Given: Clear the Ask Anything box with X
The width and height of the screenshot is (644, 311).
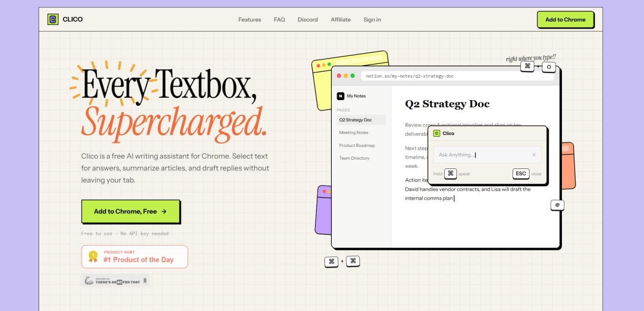Looking at the screenshot, I should [534, 155].
